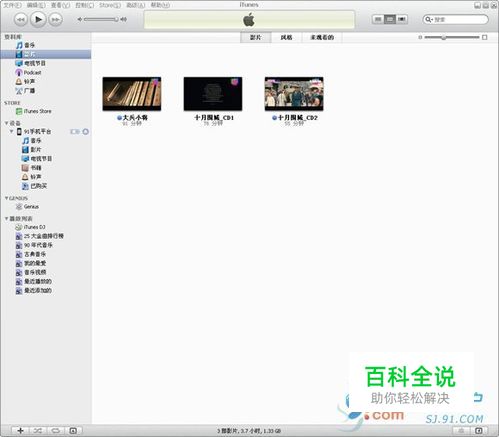Open the 编辑(E) menu
Screen dimensions: 499x437
(x=36, y=5)
